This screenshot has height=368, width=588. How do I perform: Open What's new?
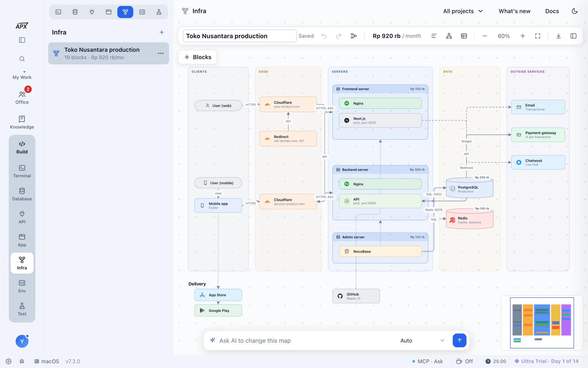[x=514, y=11]
